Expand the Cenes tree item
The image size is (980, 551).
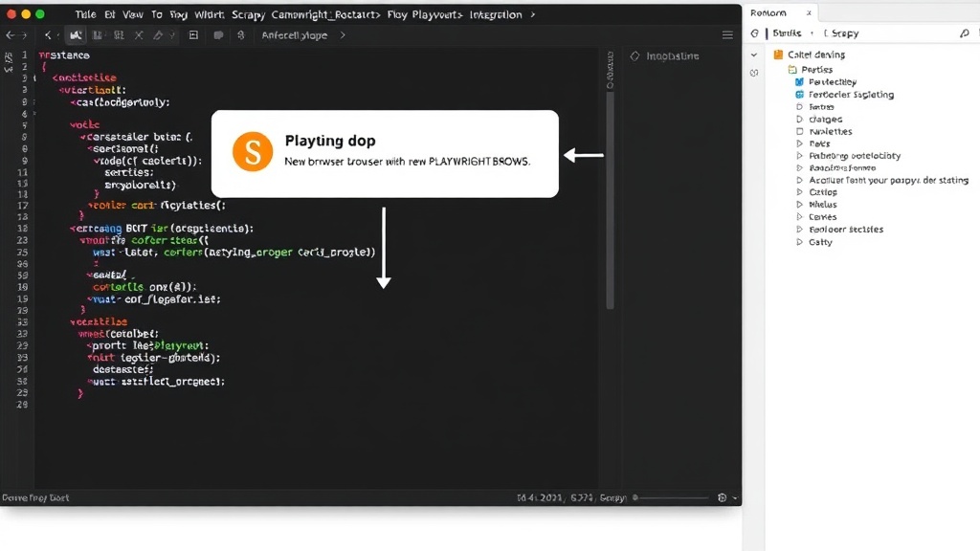799,217
